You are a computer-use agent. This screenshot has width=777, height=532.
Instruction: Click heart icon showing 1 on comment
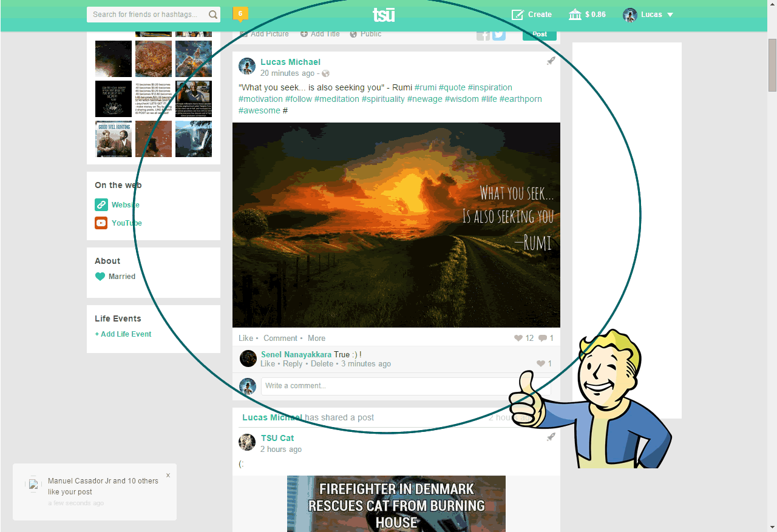point(541,364)
